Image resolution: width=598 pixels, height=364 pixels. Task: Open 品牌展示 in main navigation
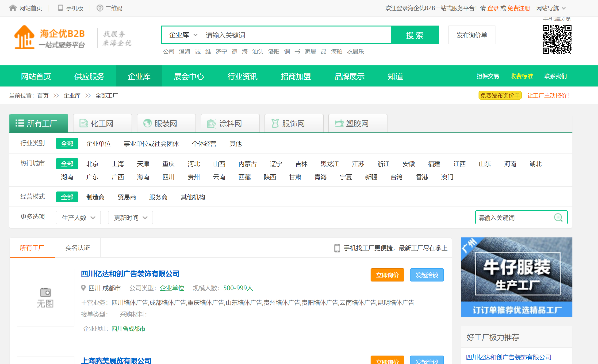pyautogui.click(x=349, y=76)
